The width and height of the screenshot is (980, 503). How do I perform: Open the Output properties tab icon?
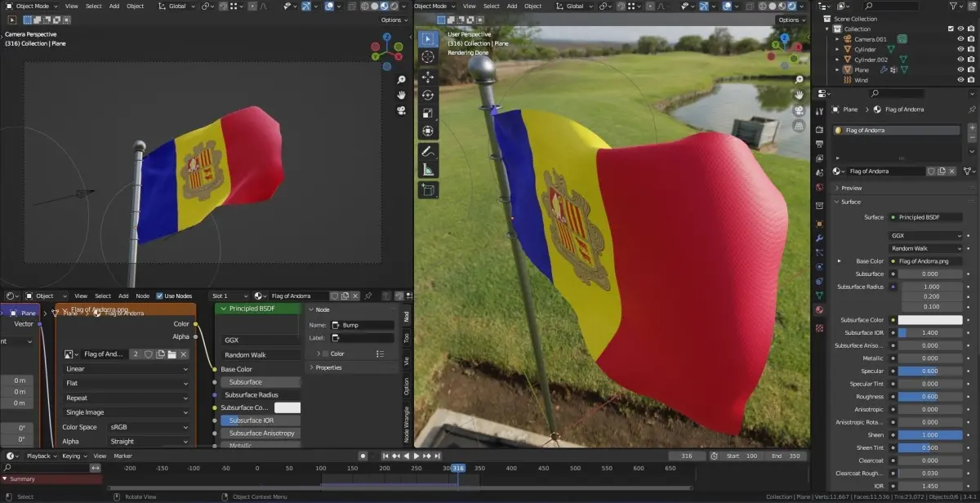point(820,145)
